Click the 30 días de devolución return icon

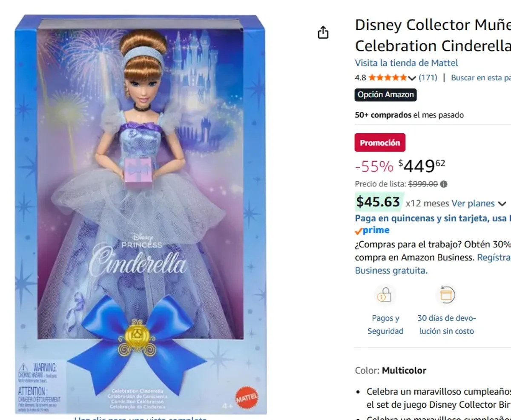pyautogui.click(x=446, y=294)
